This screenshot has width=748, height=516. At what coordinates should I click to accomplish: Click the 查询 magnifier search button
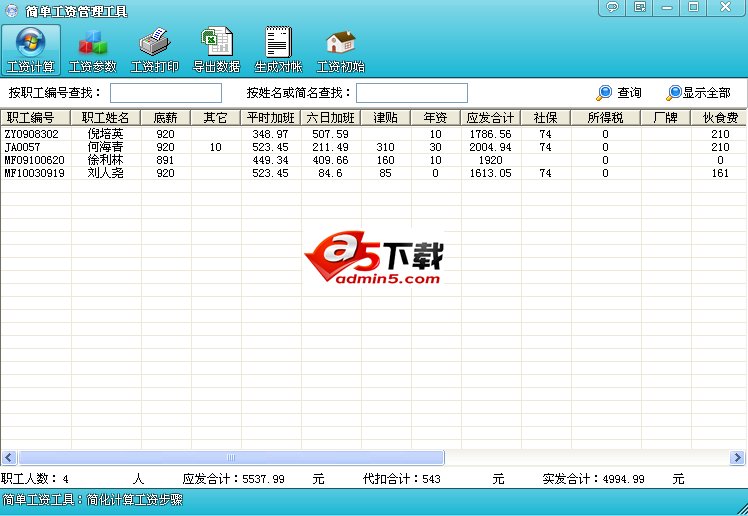(x=619, y=93)
